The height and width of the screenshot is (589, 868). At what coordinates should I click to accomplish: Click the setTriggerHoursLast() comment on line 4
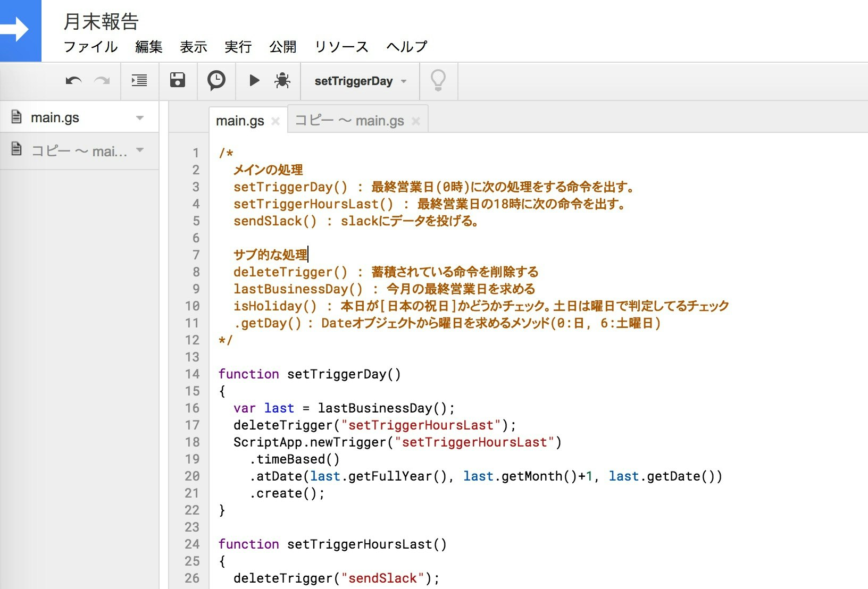pos(430,204)
